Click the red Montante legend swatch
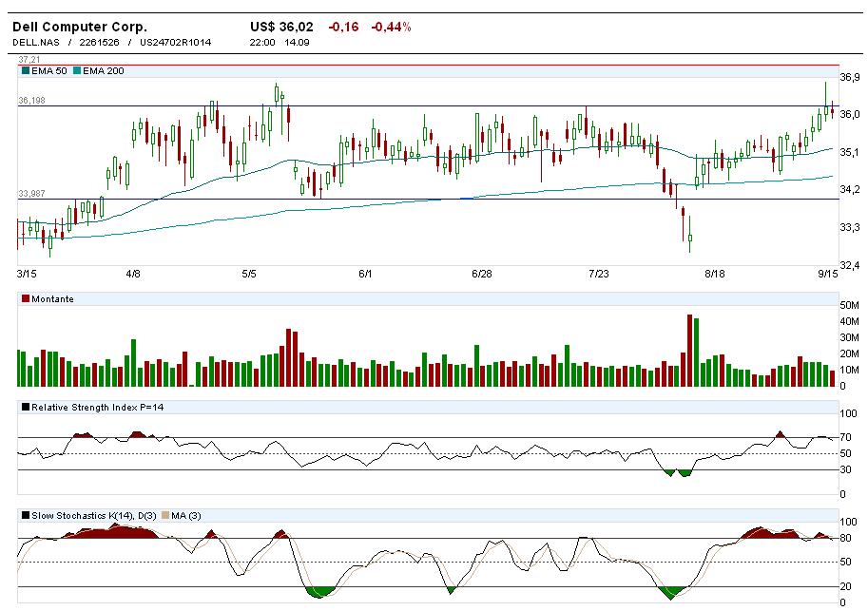The image size is (868, 611). click(26, 299)
